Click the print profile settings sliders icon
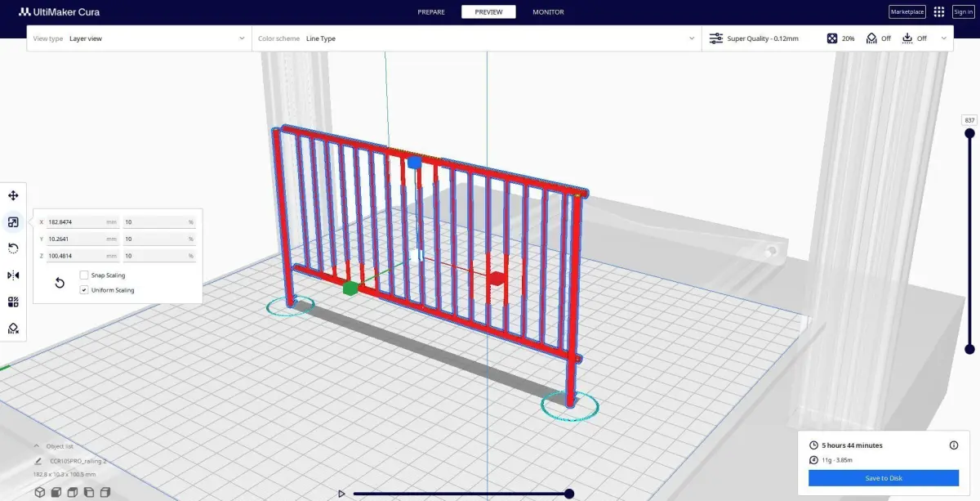Image resolution: width=980 pixels, height=501 pixels. point(716,38)
